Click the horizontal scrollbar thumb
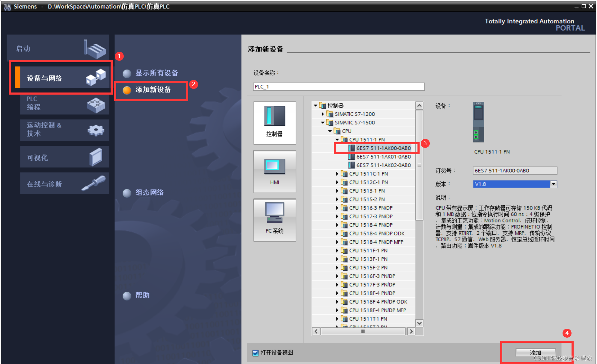This screenshot has height=364, width=597. pos(363,331)
